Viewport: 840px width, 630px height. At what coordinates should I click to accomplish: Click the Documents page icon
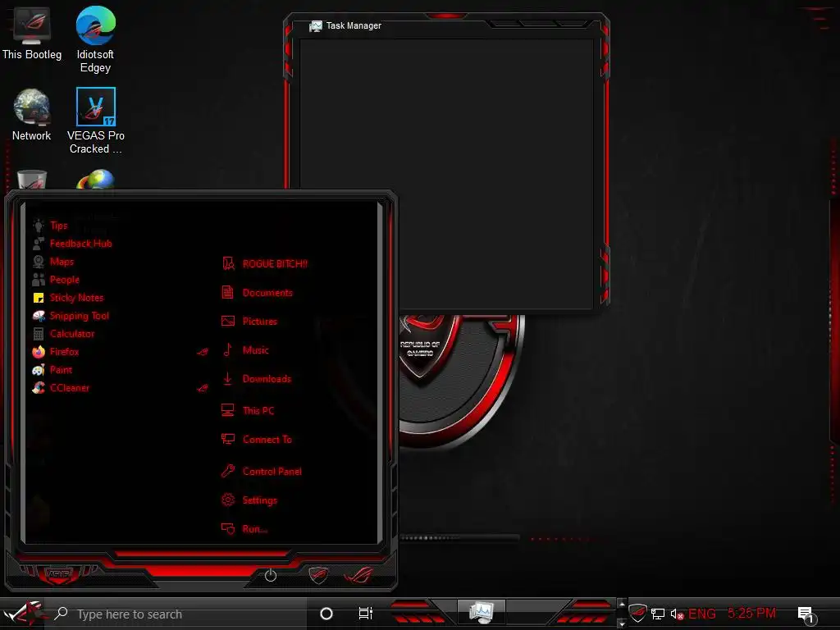tap(228, 293)
